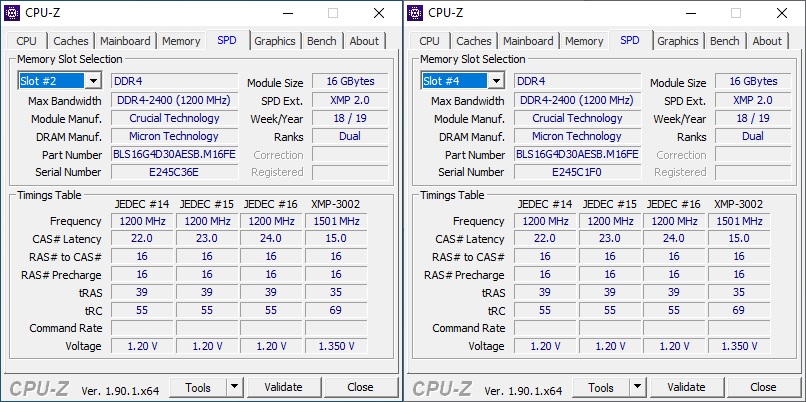Click the CPU-Z app icon in right window title bar
The height and width of the screenshot is (402, 806).
click(x=415, y=13)
